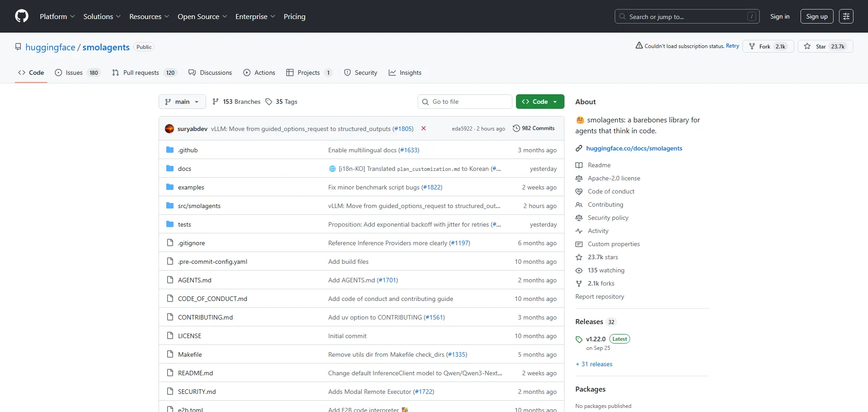This screenshot has width=868, height=412.
Task: Click the failed status X icon on latest commit
Action: coord(424,129)
